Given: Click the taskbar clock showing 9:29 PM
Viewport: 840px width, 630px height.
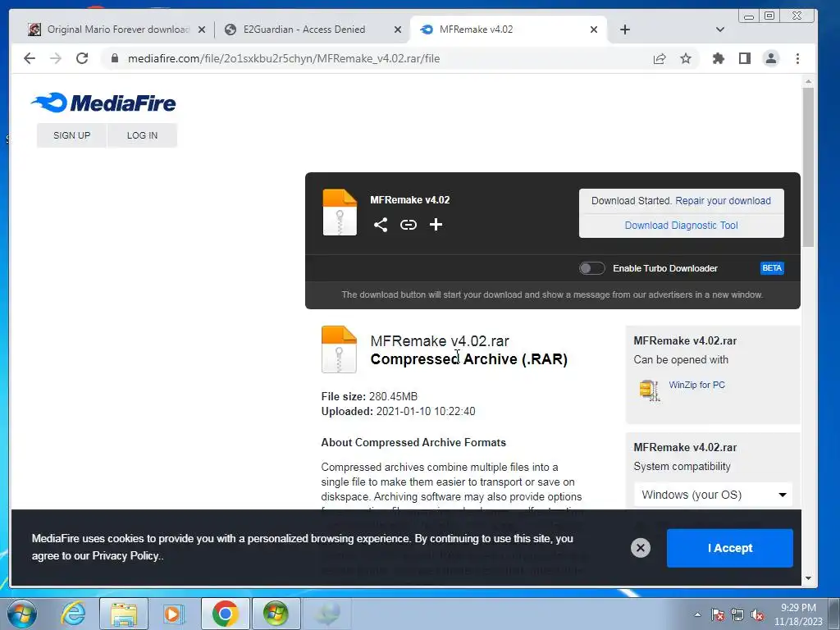Looking at the screenshot, I should [x=798, y=614].
